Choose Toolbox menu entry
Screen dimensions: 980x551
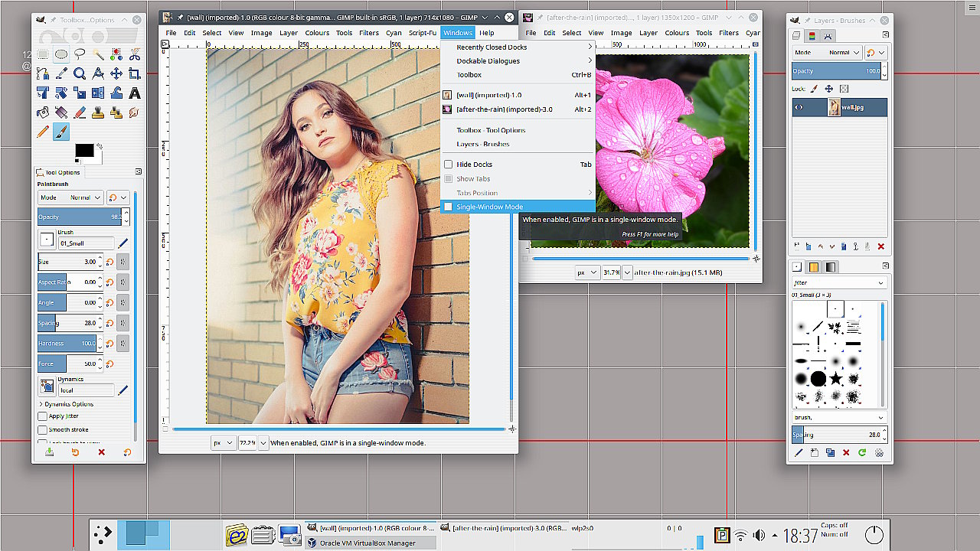click(518, 75)
